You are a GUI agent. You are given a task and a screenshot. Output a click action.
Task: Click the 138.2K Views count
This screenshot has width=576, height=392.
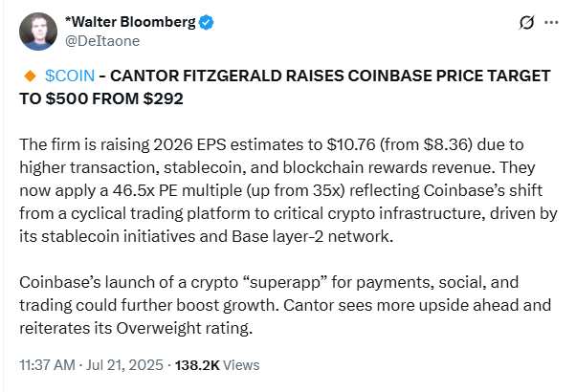[205, 364]
